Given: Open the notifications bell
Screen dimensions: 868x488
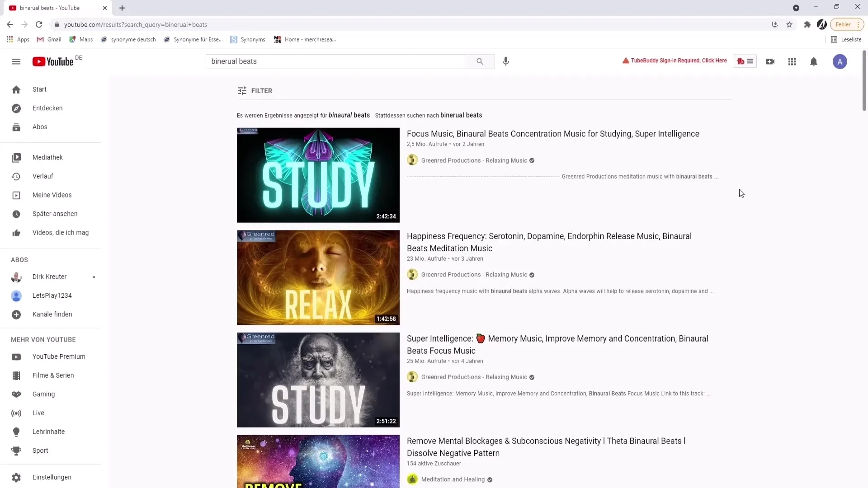Looking at the screenshot, I should click(x=814, y=61).
